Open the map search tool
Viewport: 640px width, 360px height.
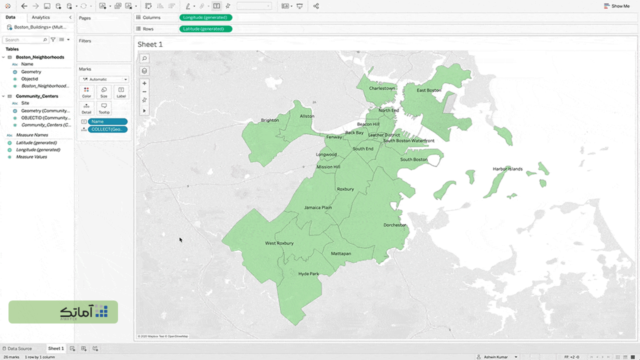tap(144, 58)
